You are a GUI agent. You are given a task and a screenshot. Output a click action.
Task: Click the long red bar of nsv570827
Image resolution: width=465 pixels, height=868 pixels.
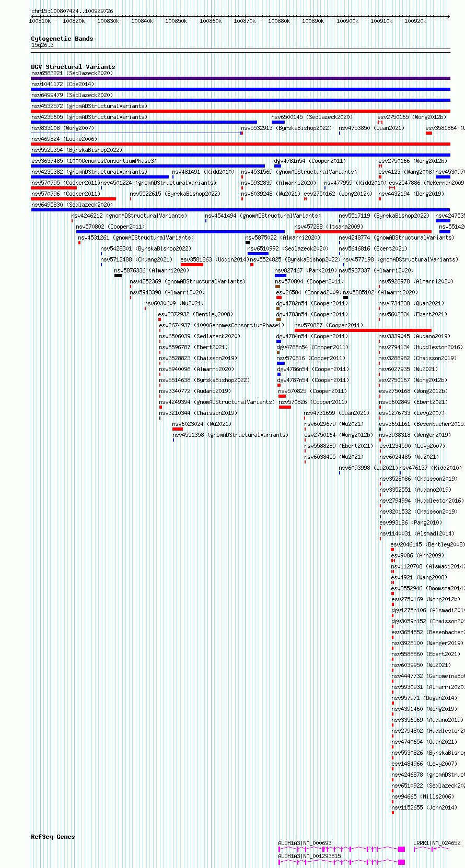[363, 330]
